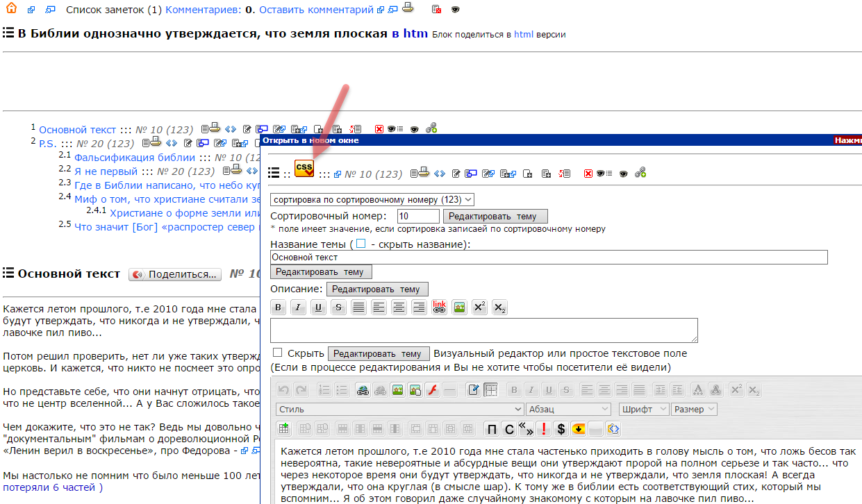This screenshot has width=862, height=504.
Task: Toggle Underline in description formatting bar
Action: click(x=319, y=308)
